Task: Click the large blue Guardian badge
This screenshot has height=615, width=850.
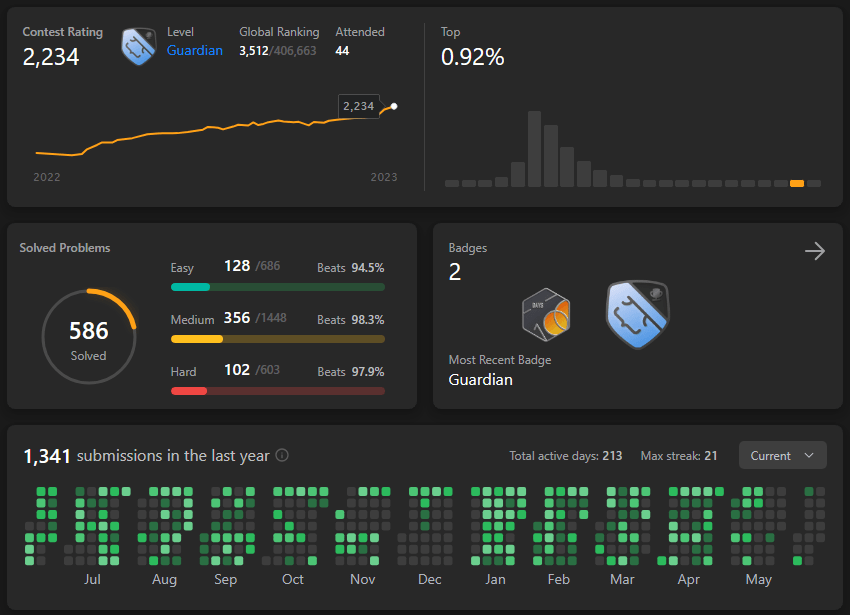Action: [x=638, y=314]
